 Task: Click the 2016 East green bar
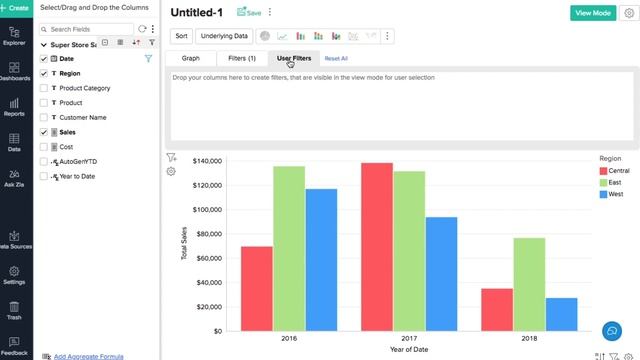click(289, 249)
